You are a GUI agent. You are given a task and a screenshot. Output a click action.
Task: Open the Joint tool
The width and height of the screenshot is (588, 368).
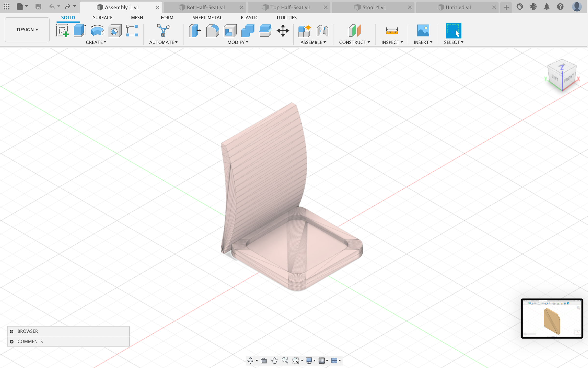[322, 31]
